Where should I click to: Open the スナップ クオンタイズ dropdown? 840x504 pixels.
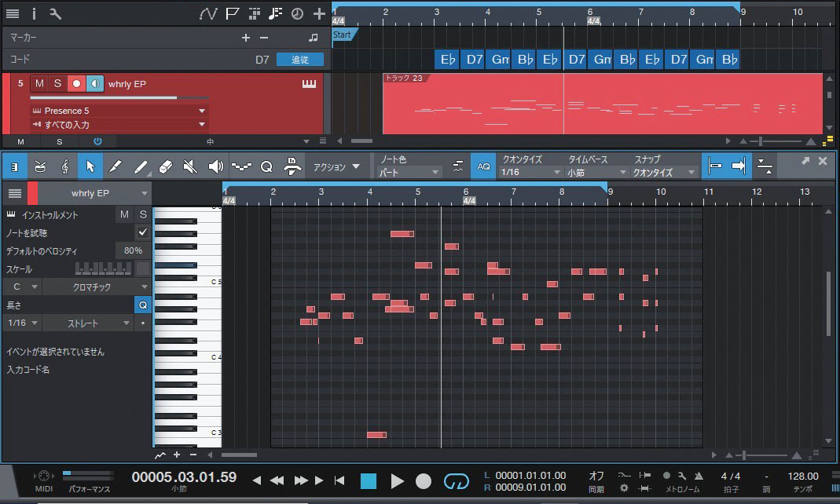tap(664, 172)
